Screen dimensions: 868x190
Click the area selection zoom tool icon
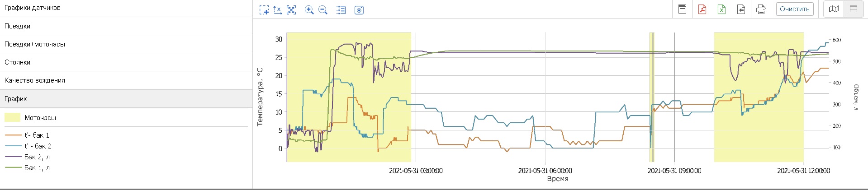coord(264,10)
